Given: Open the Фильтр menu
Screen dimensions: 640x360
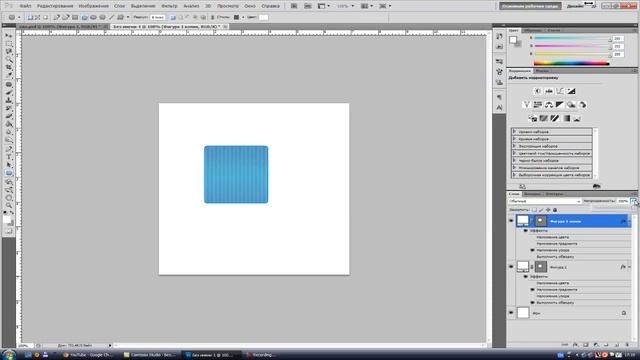Looking at the screenshot, I should (169, 6).
